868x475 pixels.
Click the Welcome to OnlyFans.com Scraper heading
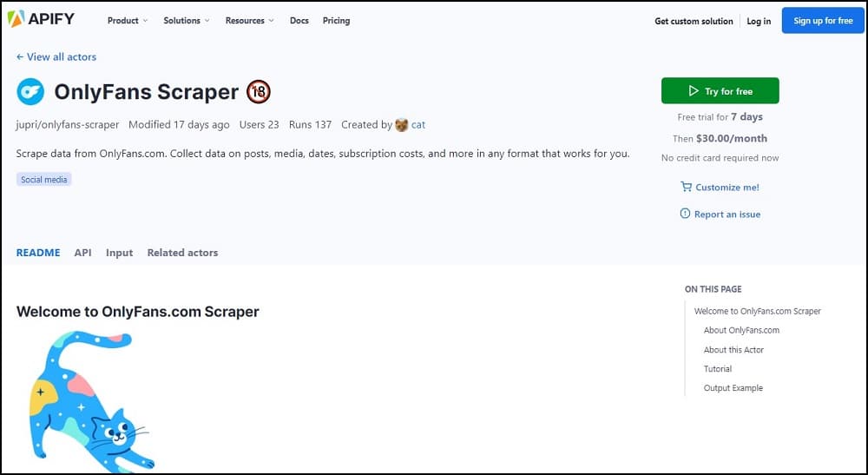coord(138,312)
